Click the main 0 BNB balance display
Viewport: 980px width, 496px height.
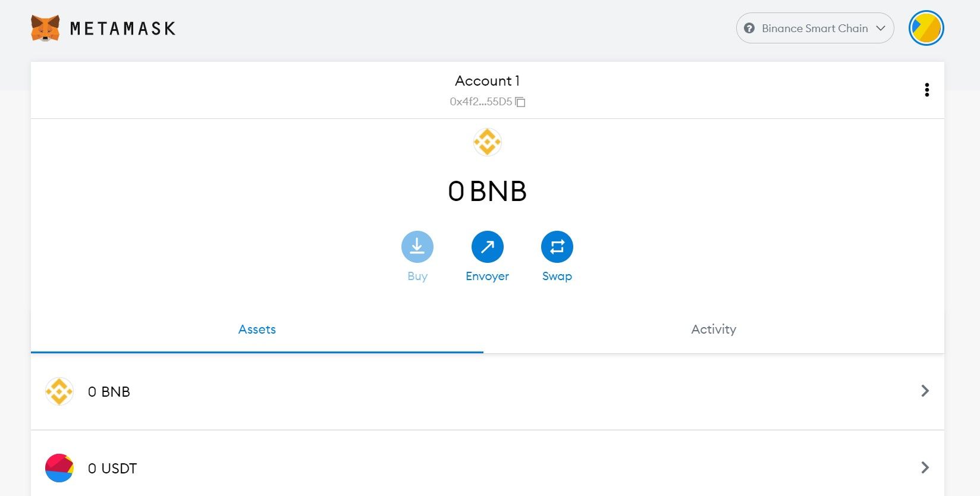click(487, 192)
